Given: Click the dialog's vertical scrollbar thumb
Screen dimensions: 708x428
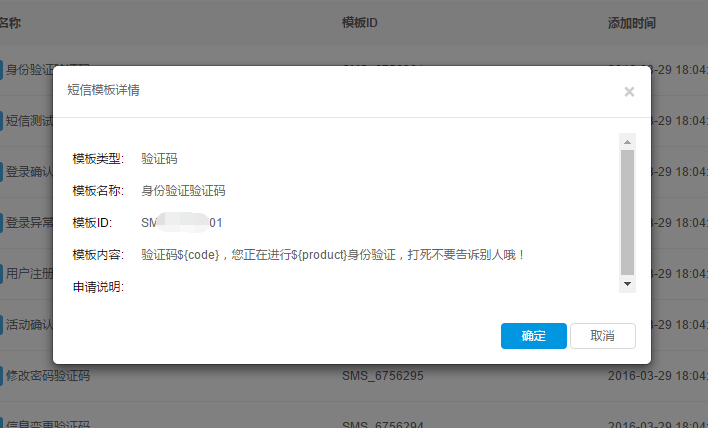Looking at the screenshot, I should 627,211.
